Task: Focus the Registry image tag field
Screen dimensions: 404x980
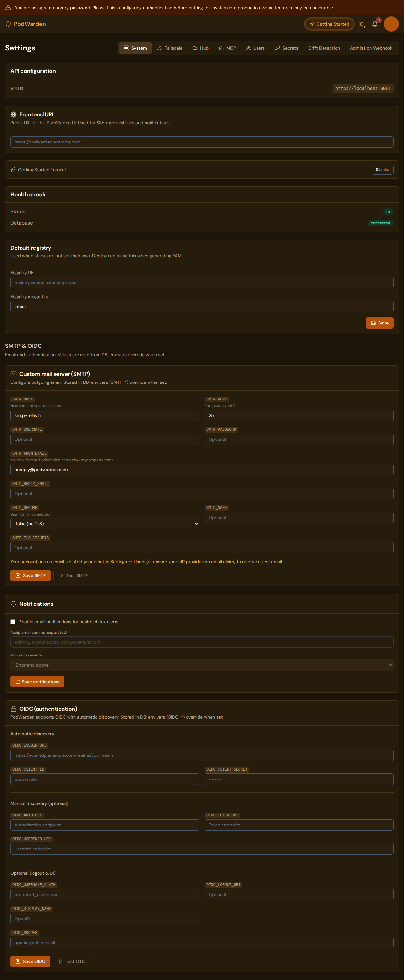Action: coord(202,306)
